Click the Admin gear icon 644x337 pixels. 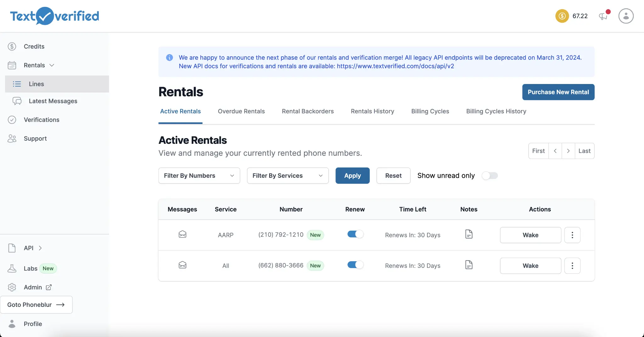(x=12, y=287)
